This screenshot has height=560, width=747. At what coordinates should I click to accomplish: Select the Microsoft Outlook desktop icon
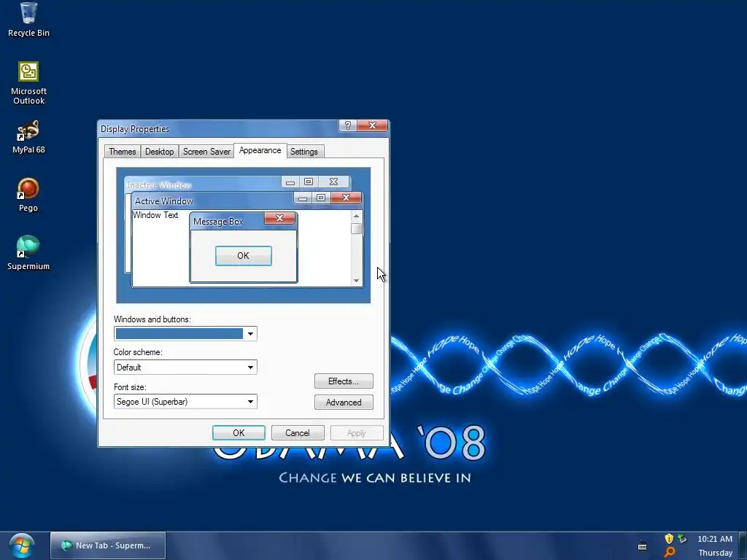[x=28, y=83]
